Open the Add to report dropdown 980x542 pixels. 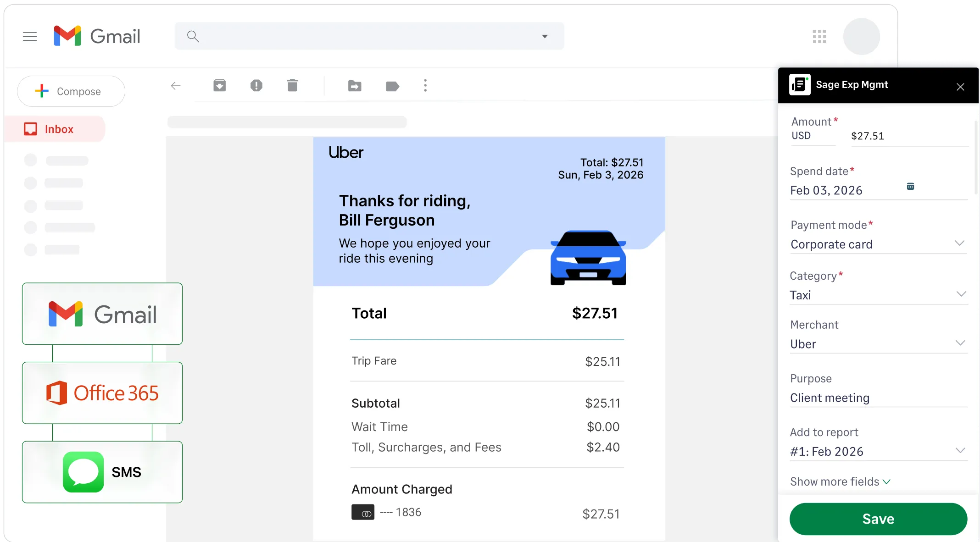959,451
